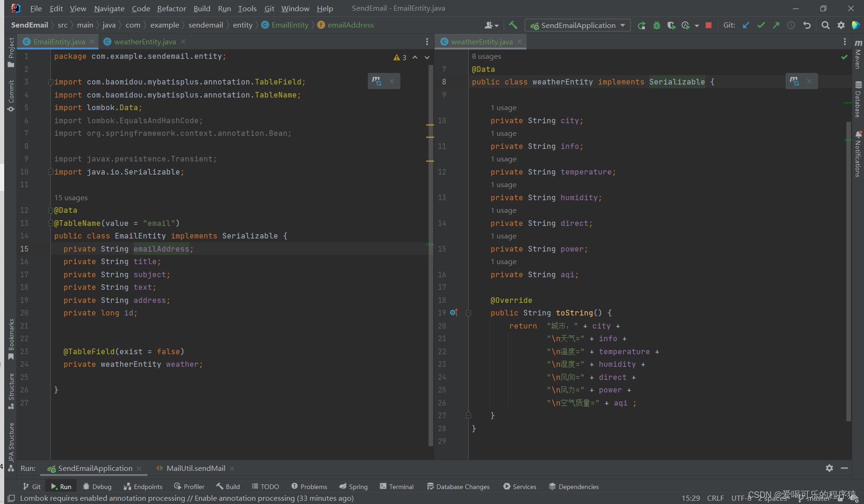Push commits with green up-right arrow

coord(776,25)
